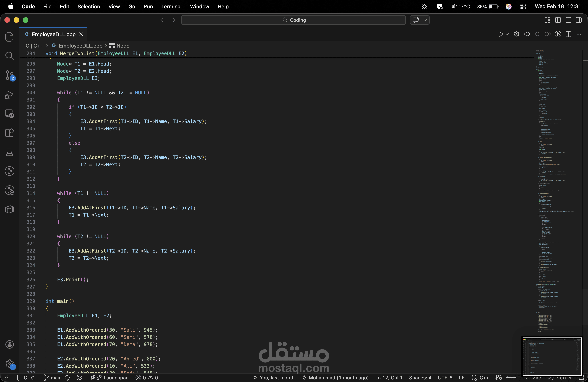
Task: Click the Accounts icon in the activity bar
Action: click(9, 344)
